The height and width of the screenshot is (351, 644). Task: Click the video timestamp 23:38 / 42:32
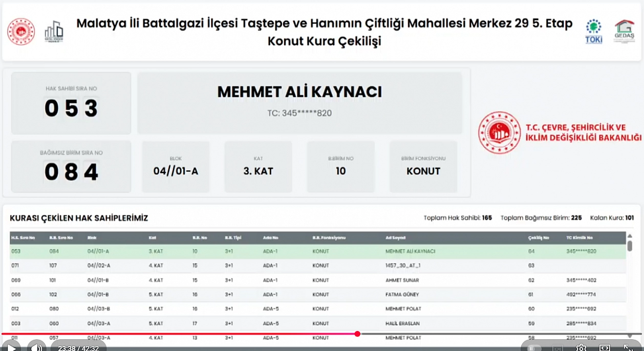tap(78, 348)
